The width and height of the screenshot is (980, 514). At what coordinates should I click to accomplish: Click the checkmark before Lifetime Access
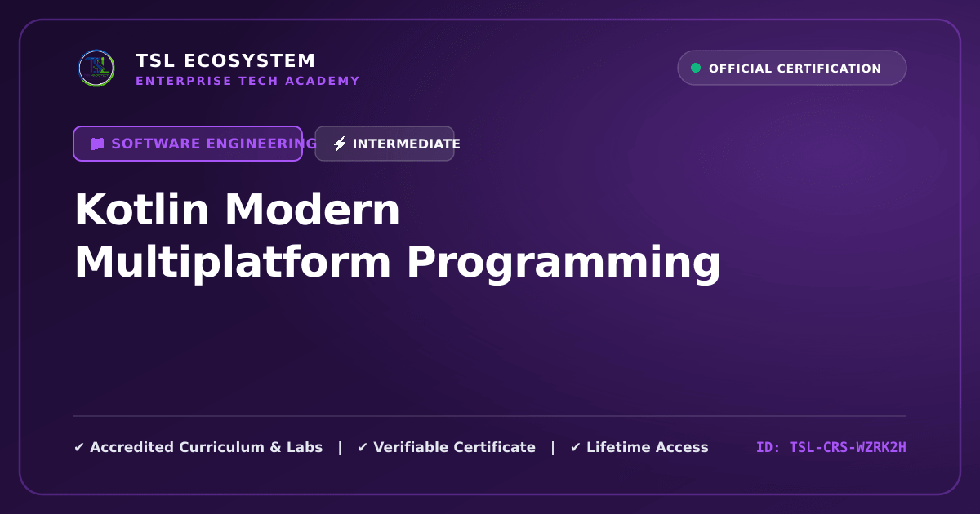tap(576, 447)
